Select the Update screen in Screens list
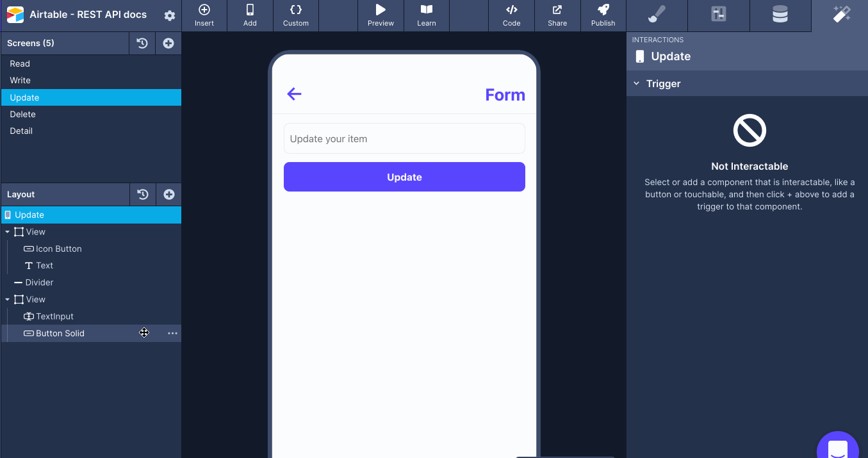Image resolution: width=868 pixels, height=458 pixels. [91, 97]
